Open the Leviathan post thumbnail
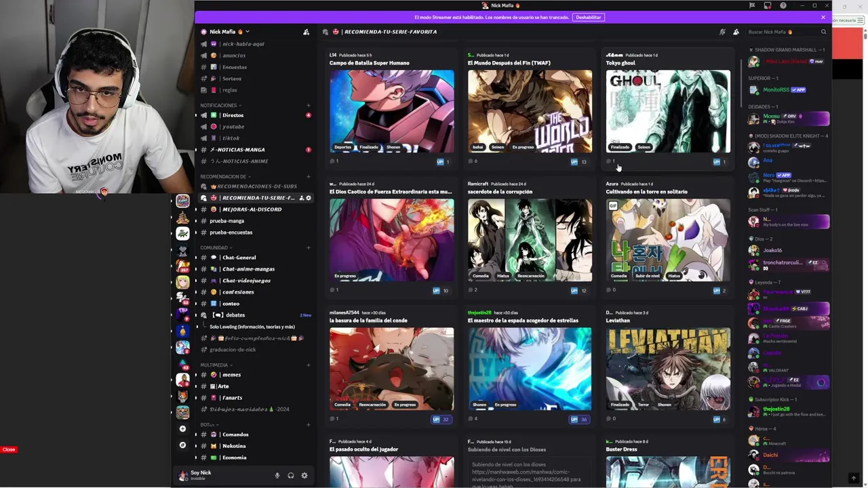The width and height of the screenshot is (868, 488). pyautogui.click(x=668, y=369)
